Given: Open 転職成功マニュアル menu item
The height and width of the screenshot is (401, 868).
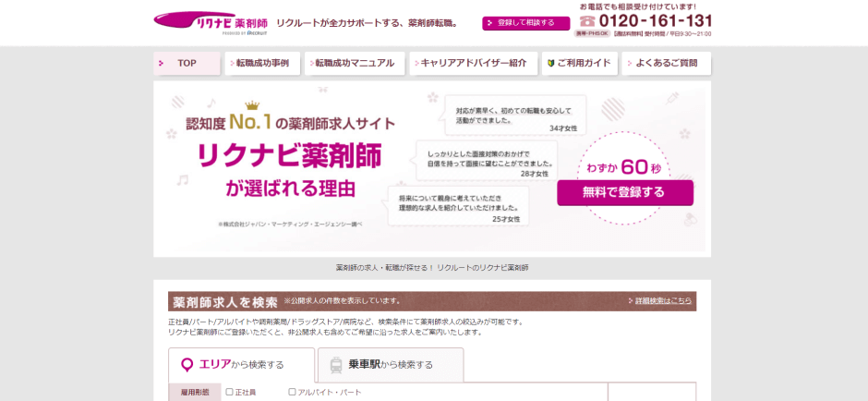Looking at the screenshot, I should tap(355, 63).
